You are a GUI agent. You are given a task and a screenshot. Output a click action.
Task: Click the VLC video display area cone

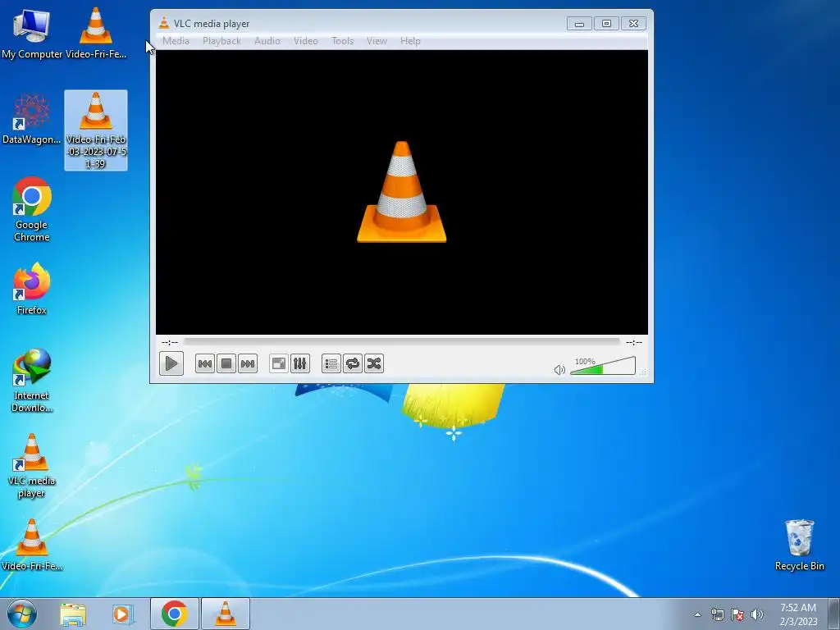pos(402,192)
